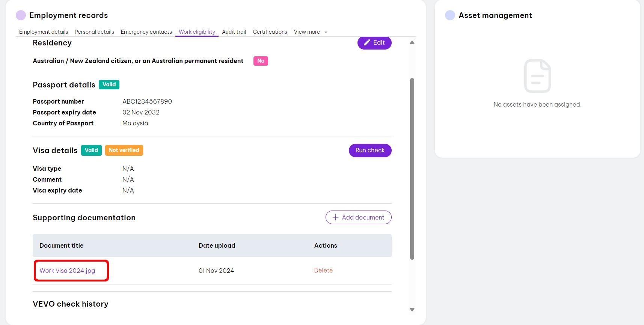Click the Not verified visa status badge
This screenshot has height=325, width=644.
(124, 150)
